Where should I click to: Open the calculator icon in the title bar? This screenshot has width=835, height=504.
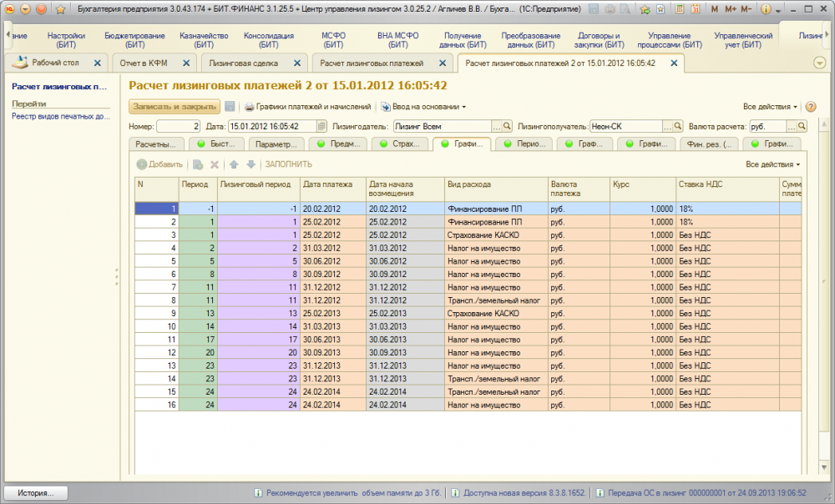[x=680, y=9]
